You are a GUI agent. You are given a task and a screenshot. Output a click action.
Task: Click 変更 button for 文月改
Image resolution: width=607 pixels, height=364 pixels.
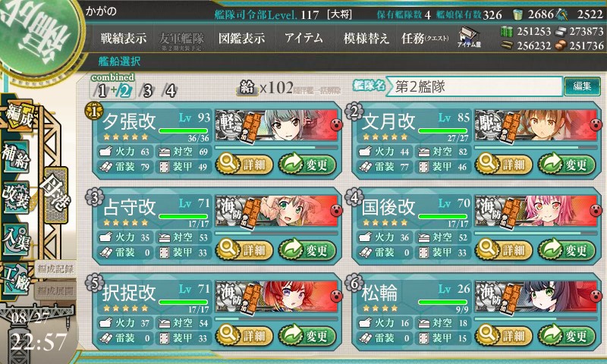(x=567, y=165)
